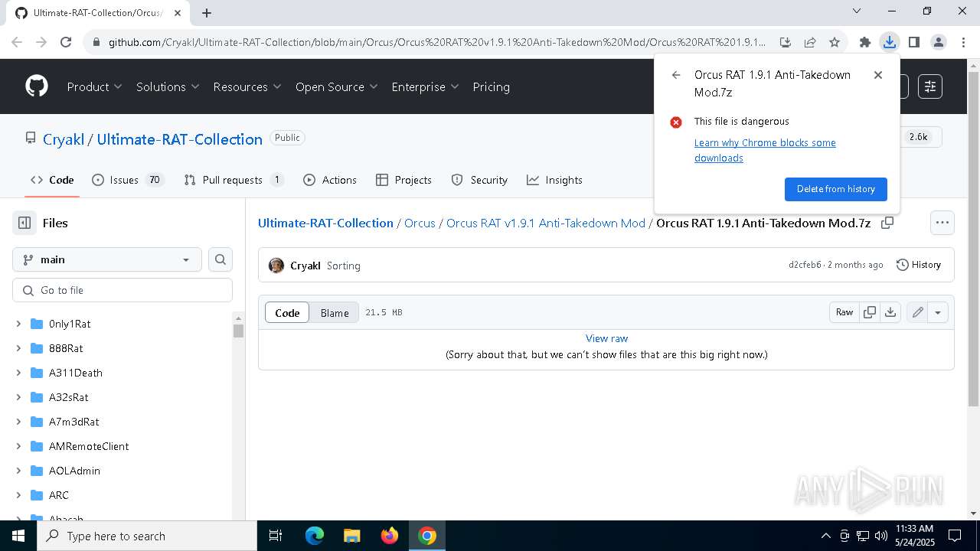Close the download warning popup
The height and width of the screenshot is (551, 980).
878,75
